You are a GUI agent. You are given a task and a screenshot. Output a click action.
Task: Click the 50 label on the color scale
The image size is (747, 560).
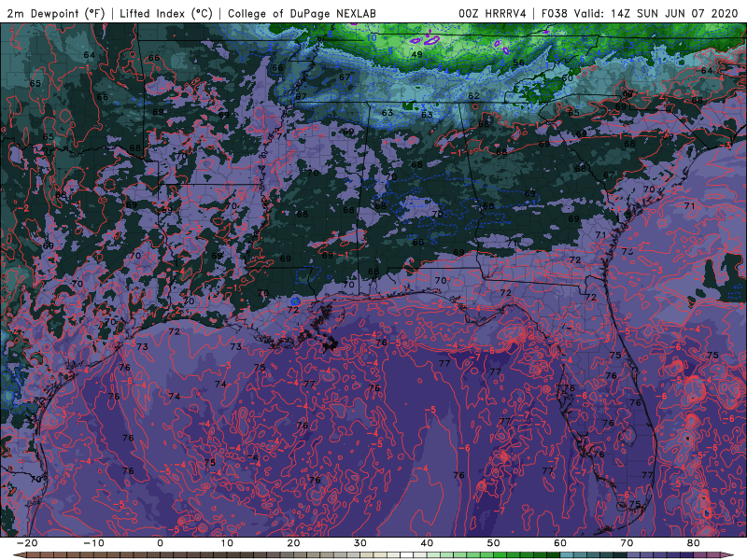click(494, 543)
